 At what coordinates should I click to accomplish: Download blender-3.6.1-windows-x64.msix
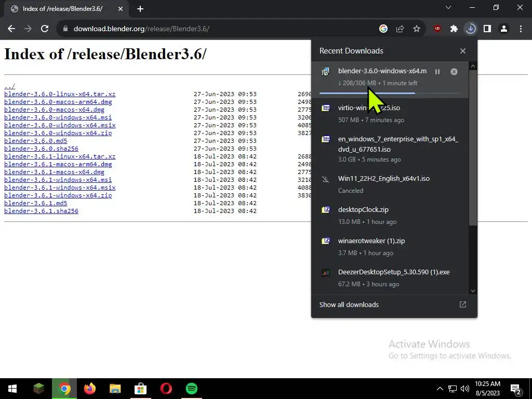[x=60, y=188]
